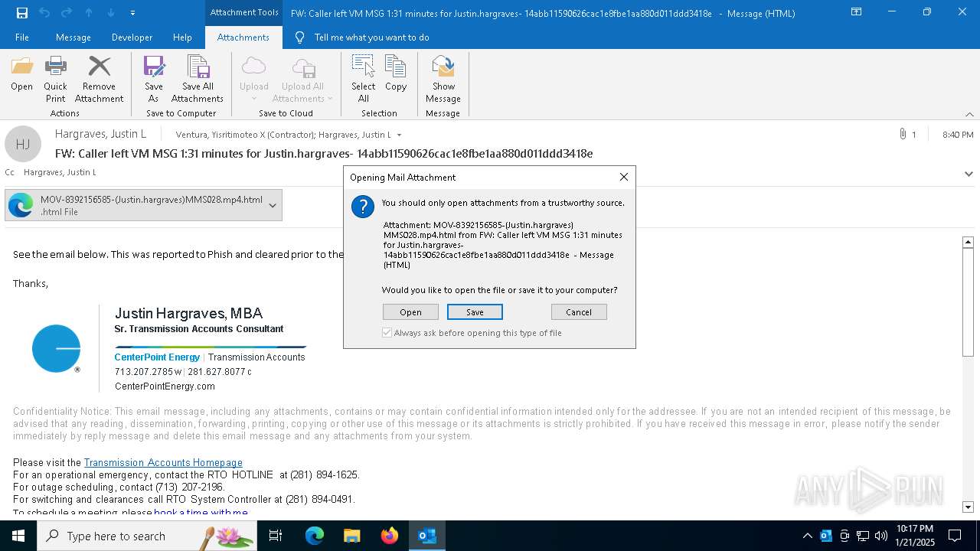980x551 pixels.
Task: Click the 8:40 PM timestamp
Action: click(x=958, y=135)
